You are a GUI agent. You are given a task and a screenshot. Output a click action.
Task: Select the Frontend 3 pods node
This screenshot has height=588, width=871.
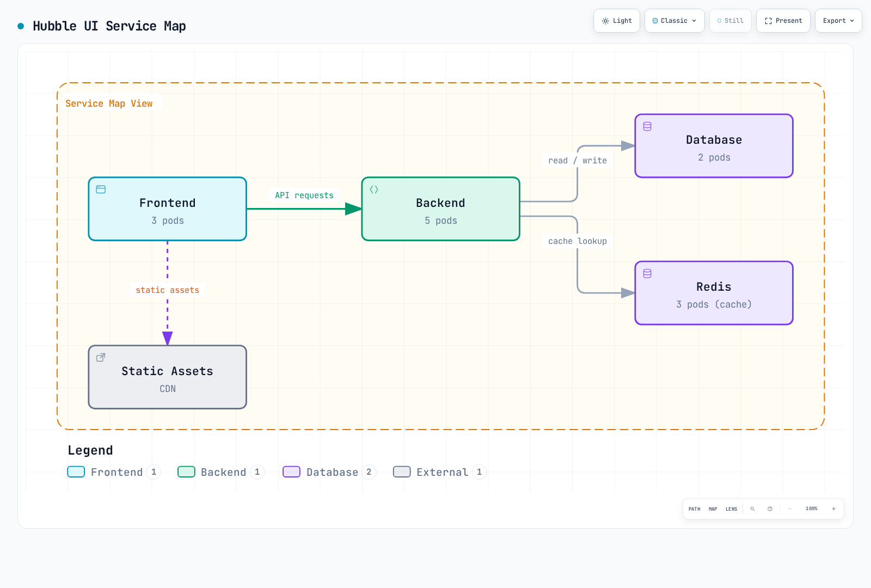pyautogui.click(x=168, y=209)
